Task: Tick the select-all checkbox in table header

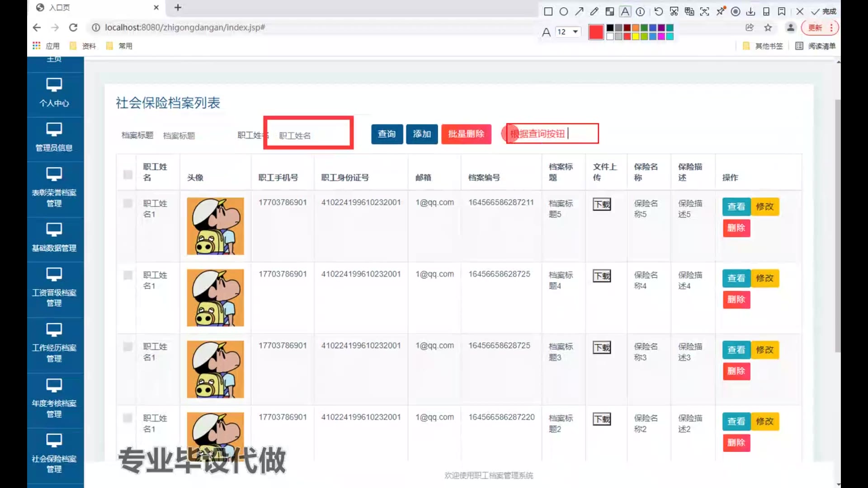Action: (128, 174)
